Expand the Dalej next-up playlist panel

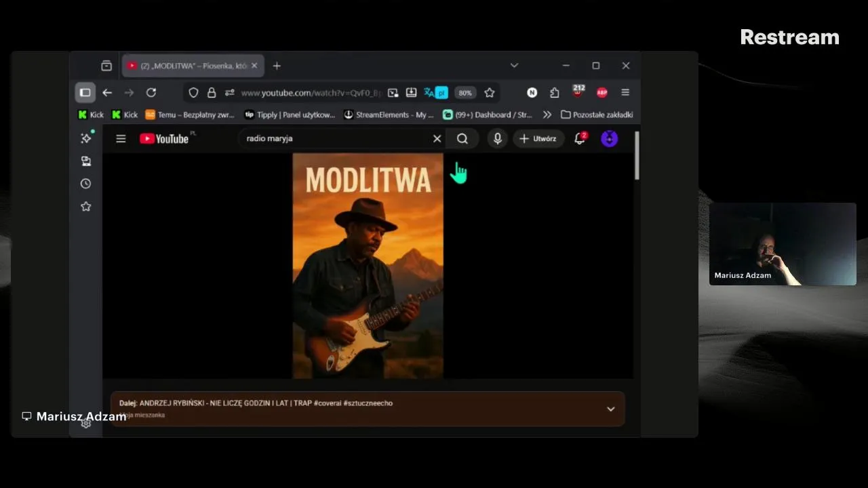point(611,409)
